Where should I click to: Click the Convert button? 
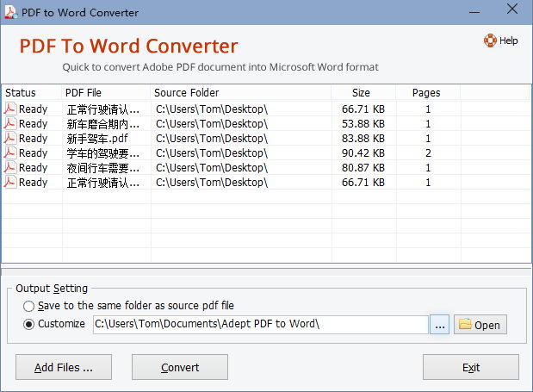point(180,367)
